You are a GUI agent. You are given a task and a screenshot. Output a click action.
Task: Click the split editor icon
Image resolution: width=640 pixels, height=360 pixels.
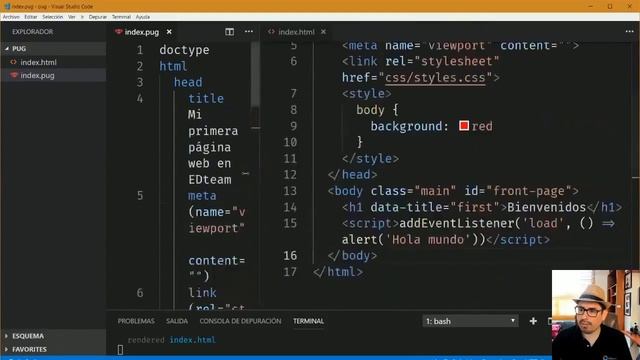229,32
